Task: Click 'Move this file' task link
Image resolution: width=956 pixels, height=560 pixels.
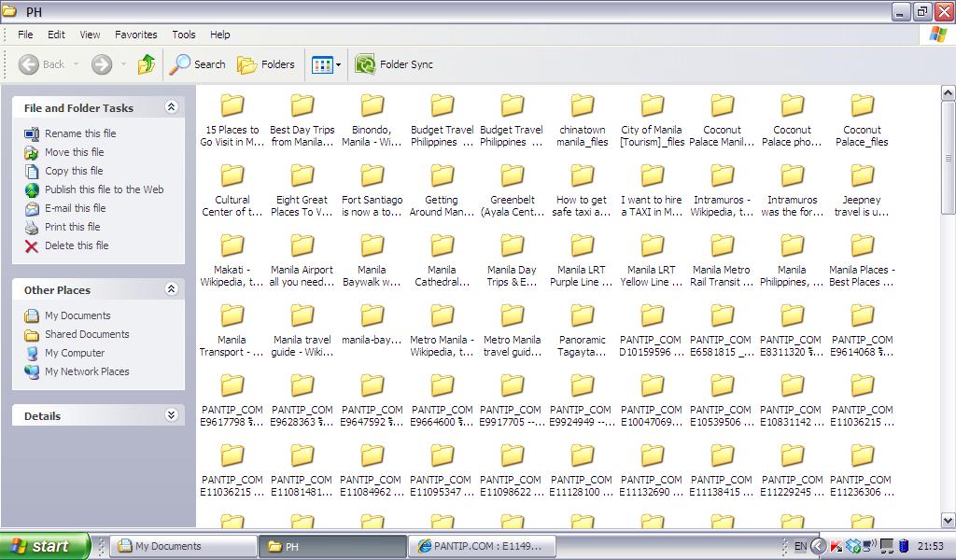Action: [x=75, y=152]
